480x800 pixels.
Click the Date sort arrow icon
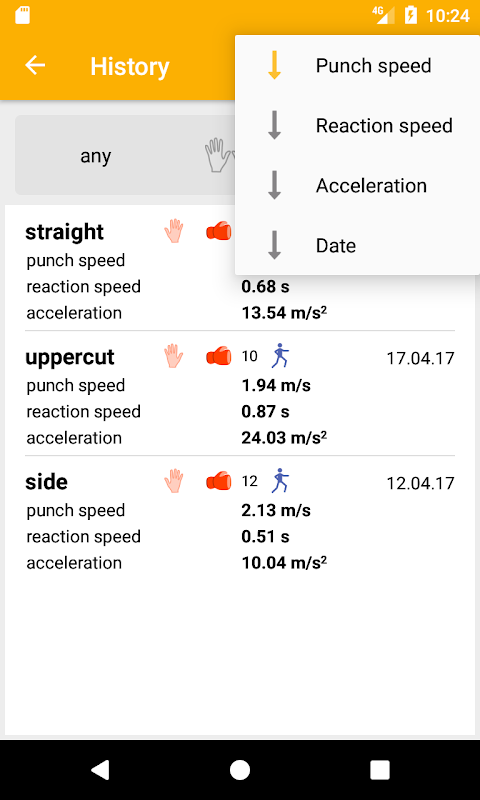tap(274, 245)
